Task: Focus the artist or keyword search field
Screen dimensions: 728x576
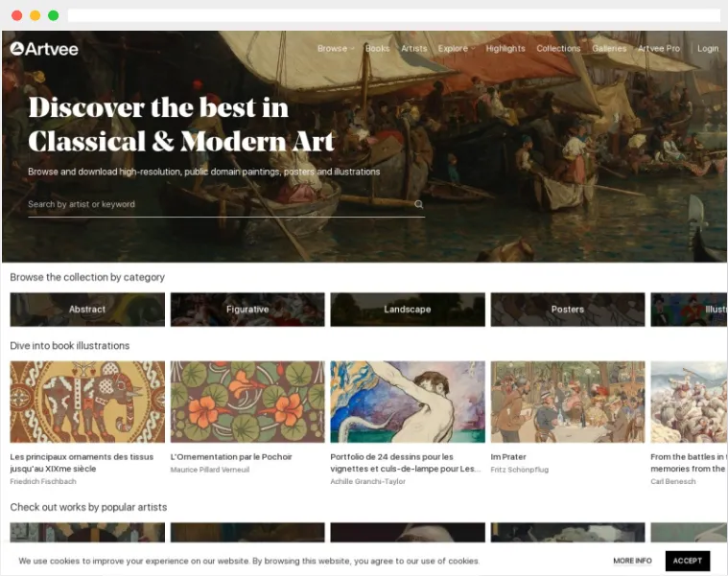Action: pos(221,204)
